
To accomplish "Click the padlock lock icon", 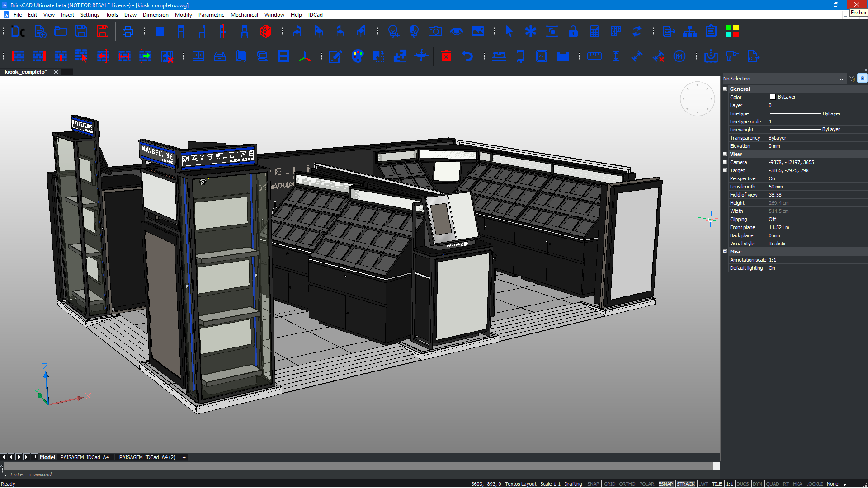I will tap(573, 31).
